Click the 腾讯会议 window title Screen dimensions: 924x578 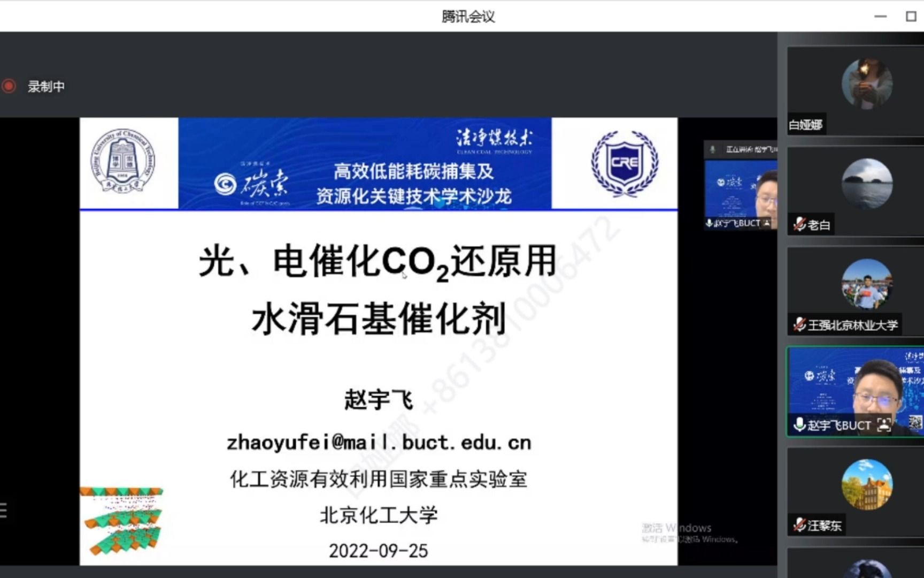(468, 17)
